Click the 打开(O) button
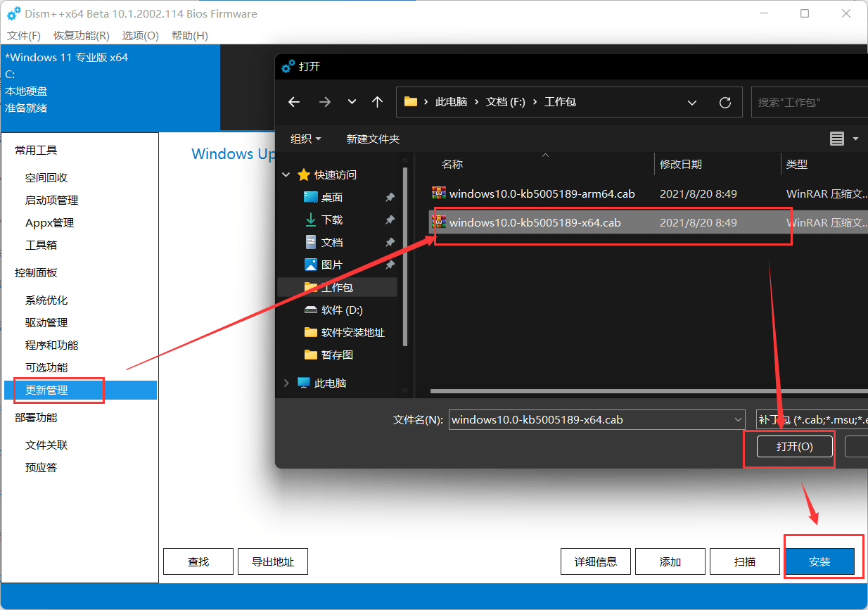 (x=795, y=446)
